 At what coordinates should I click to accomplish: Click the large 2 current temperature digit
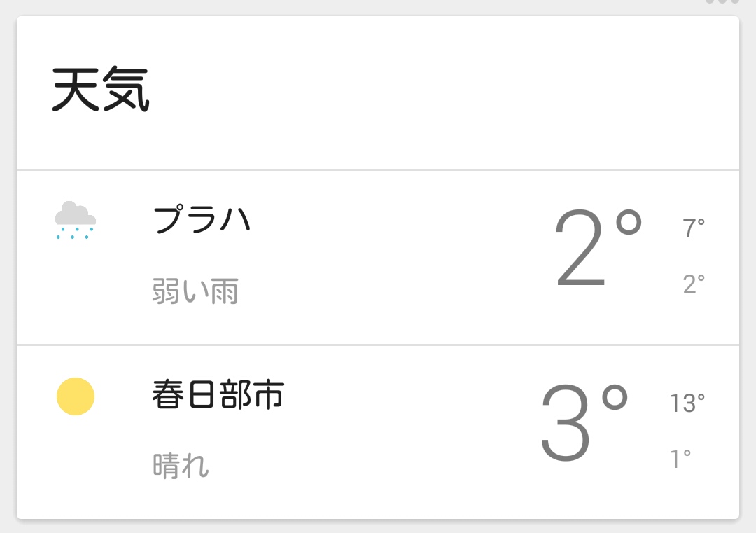pyautogui.click(x=580, y=249)
